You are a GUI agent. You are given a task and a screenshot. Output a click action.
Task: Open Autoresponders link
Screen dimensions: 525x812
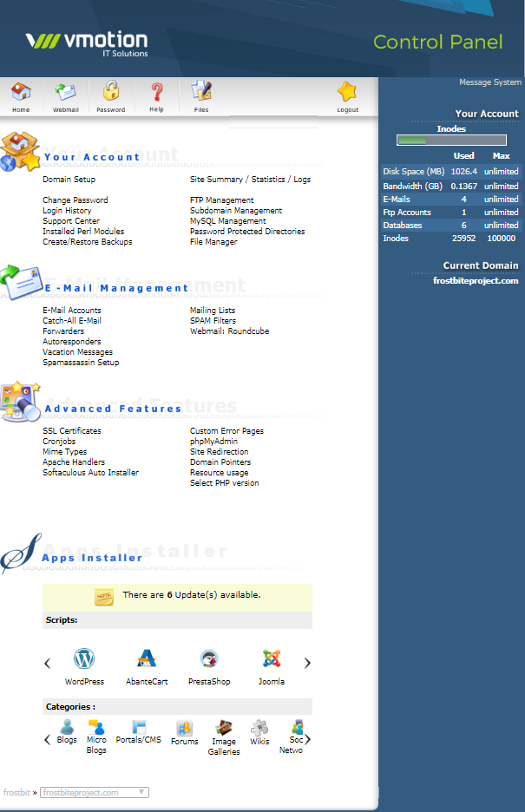(x=72, y=341)
